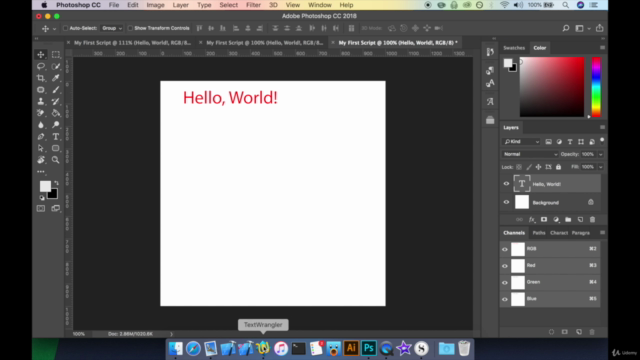The image size is (640, 360).
Task: Open Safari from the Dock
Action: tap(193, 349)
